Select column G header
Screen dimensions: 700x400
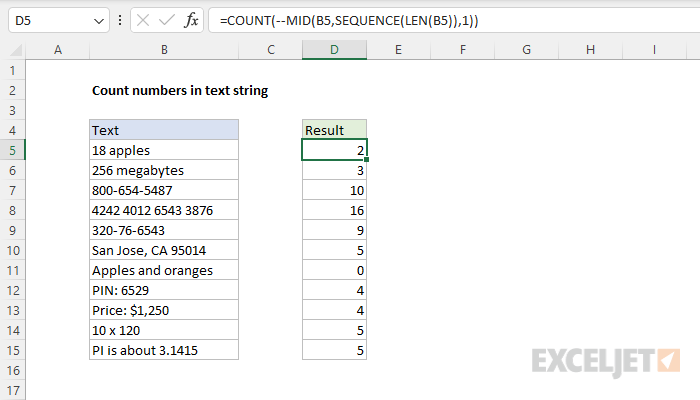[526, 50]
